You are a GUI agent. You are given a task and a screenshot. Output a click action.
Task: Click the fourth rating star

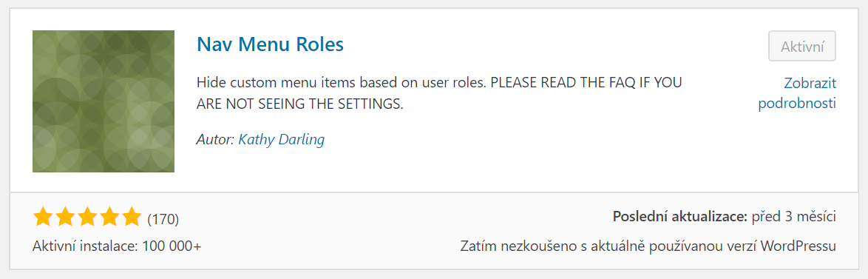point(109,218)
